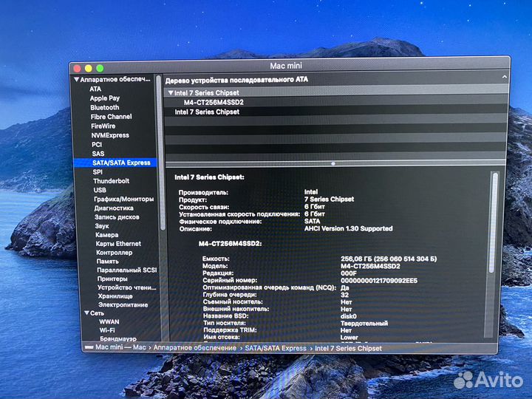532x399 pixels.
Task: Select Параллельный SCSI entry
Action: coord(127,270)
